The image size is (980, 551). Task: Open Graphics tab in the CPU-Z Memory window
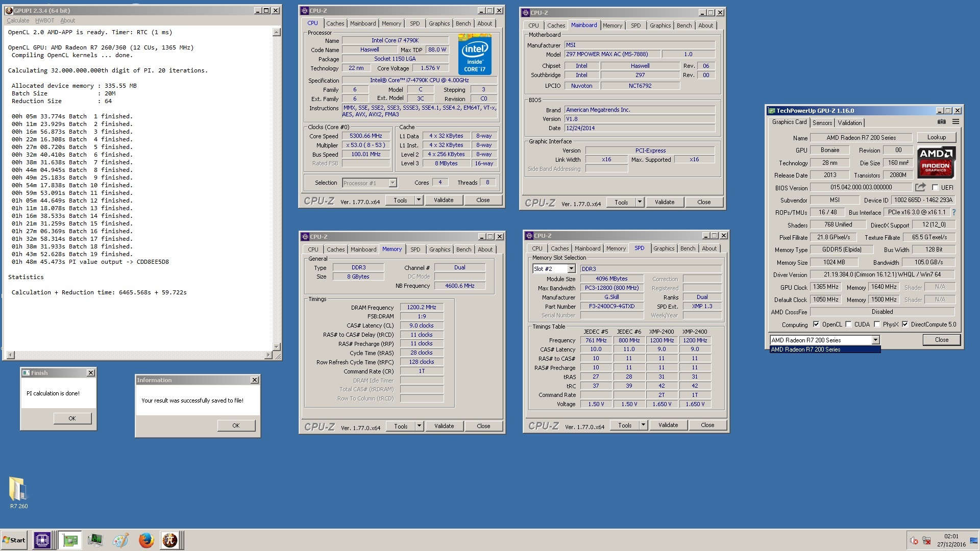[439, 249]
